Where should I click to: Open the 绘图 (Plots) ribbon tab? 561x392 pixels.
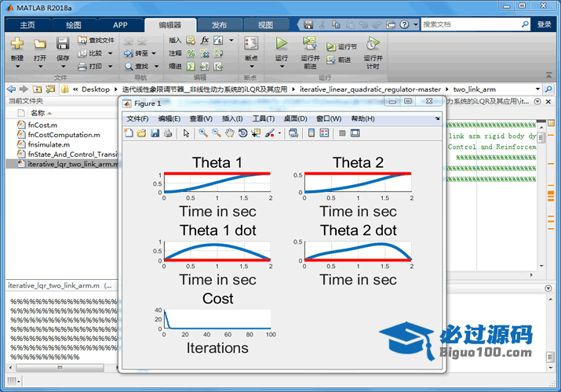pyautogui.click(x=74, y=25)
